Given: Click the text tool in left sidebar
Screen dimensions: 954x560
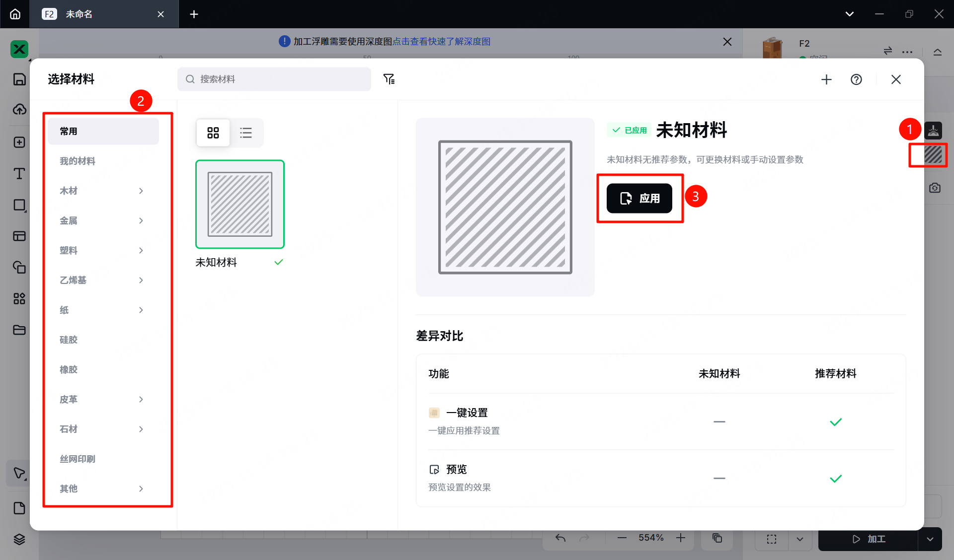Looking at the screenshot, I should (19, 173).
